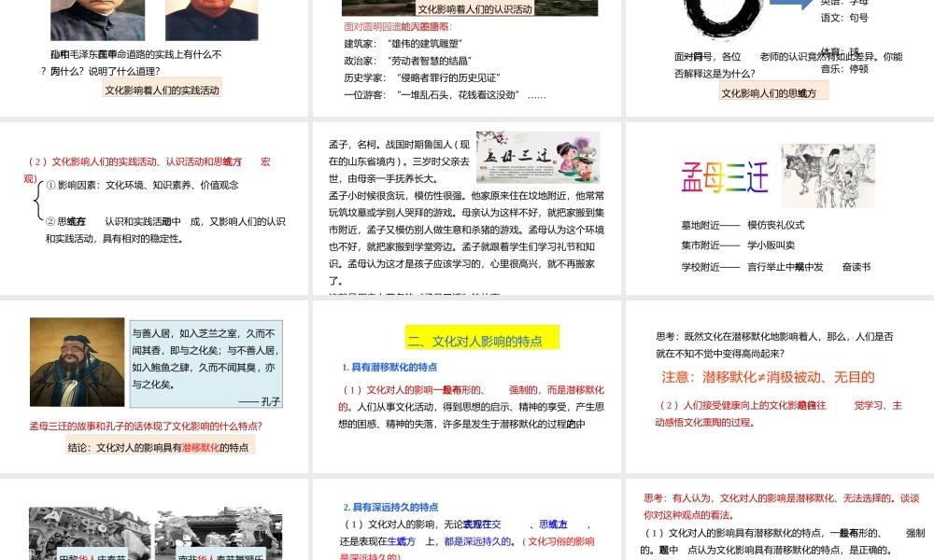Click the conclusion '结论:文化对人的影响具有潜移默化的特点'
This screenshot has height=560, width=934.
click(x=161, y=446)
